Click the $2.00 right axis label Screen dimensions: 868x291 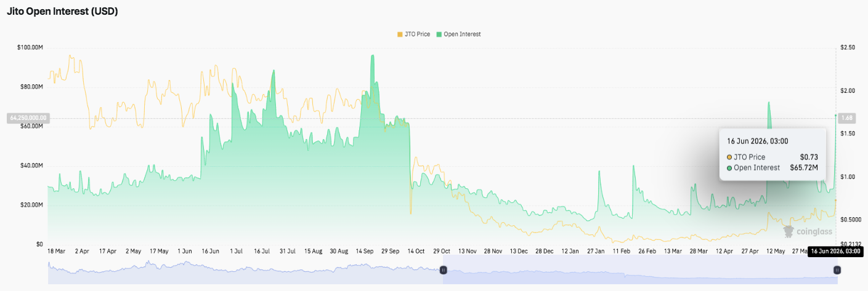(848, 90)
